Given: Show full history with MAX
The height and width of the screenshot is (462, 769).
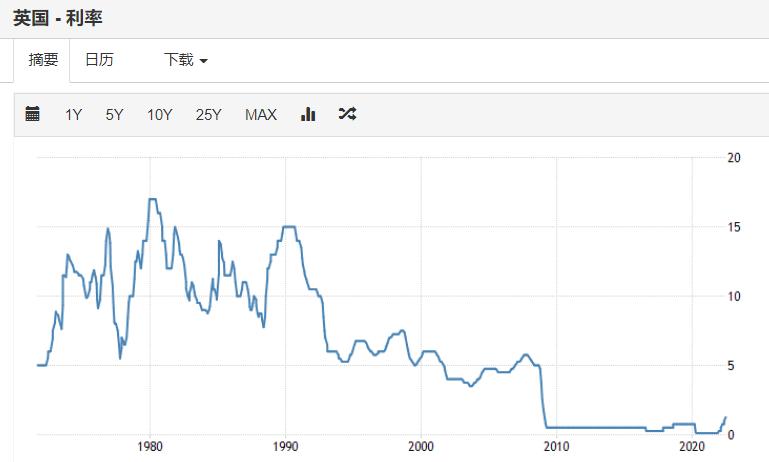Looking at the screenshot, I should (x=261, y=114).
